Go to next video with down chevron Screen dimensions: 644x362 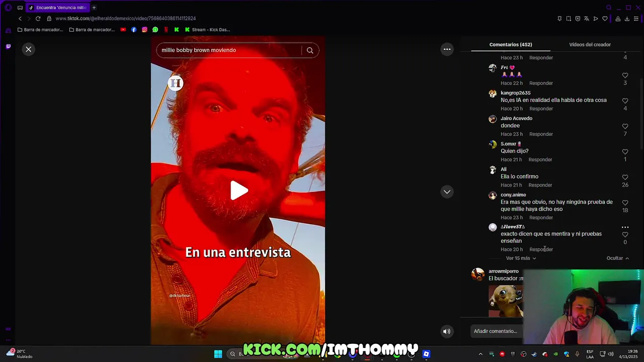click(447, 192)
